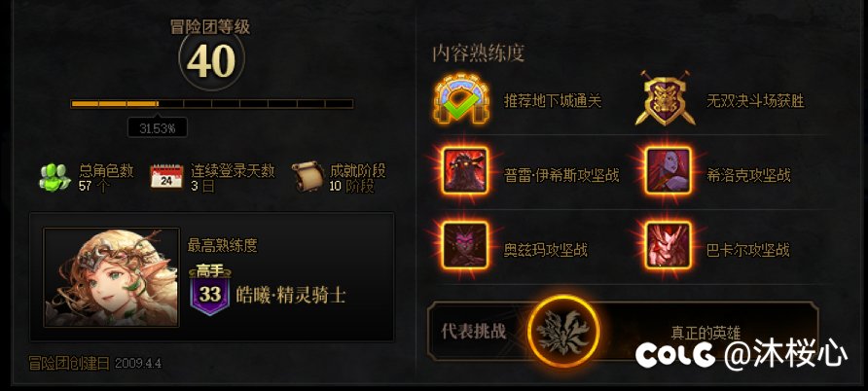The height and width of the screenshot is (391, 868).
Task: Click the 内容熟练度 section heading
Action: (479, 53)
